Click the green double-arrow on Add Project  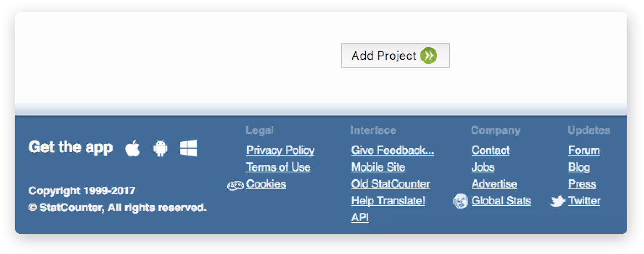click(x=429, y=55)
